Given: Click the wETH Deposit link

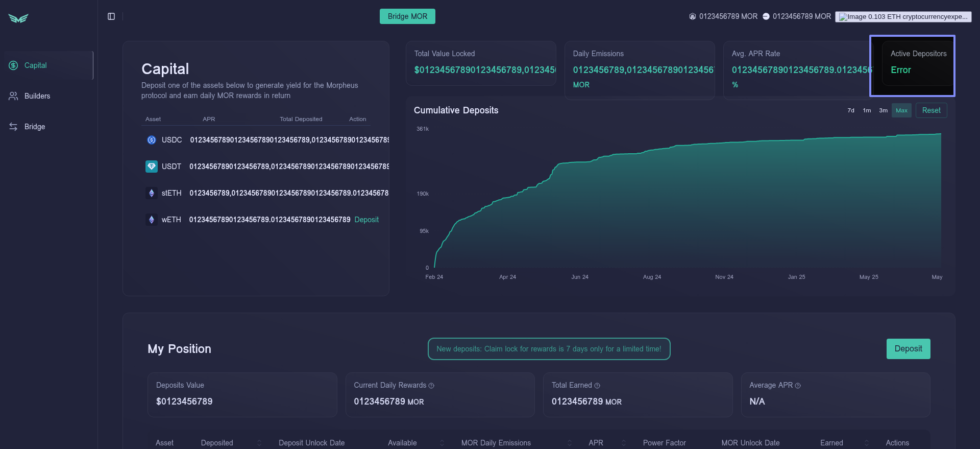Looking at the screenshot, I should point(366,220).
